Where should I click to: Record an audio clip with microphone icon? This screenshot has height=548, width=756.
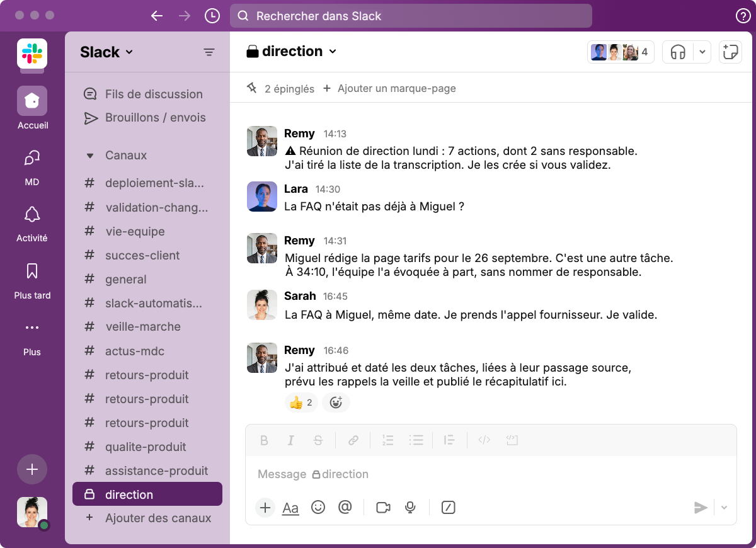pos(410,508)
